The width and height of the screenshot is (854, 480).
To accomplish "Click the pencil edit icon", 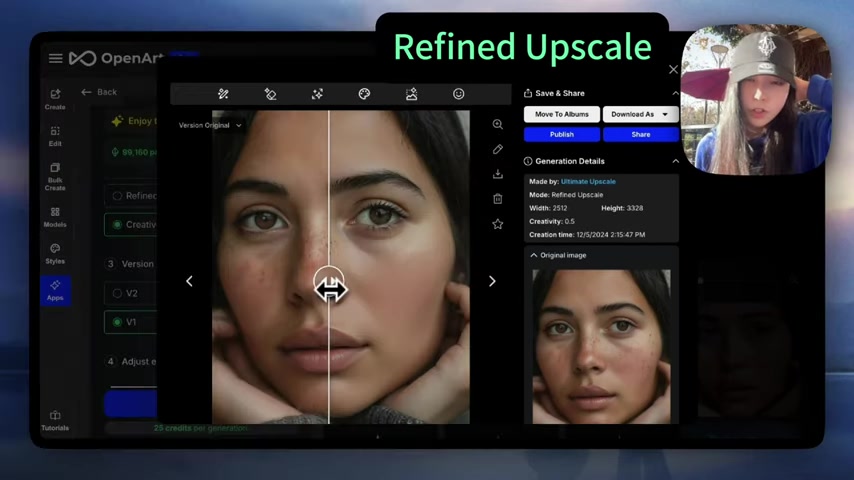I will pos(497,149).
